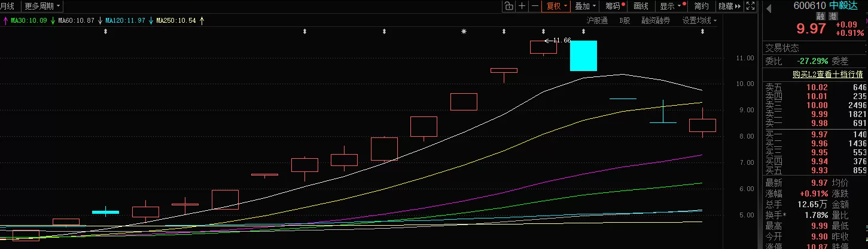Click the large cyan candlestick bar
This screenshot has height=249, width=868.
point(583,56)
